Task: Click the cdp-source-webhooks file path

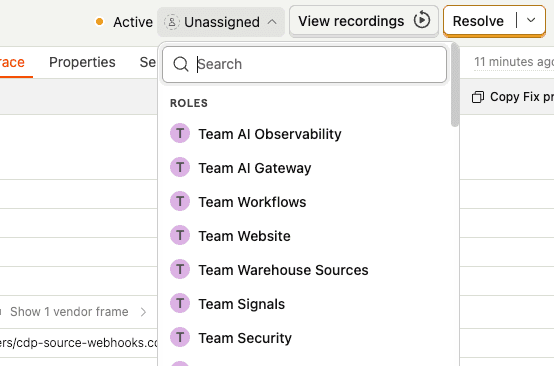Action: 79,343
